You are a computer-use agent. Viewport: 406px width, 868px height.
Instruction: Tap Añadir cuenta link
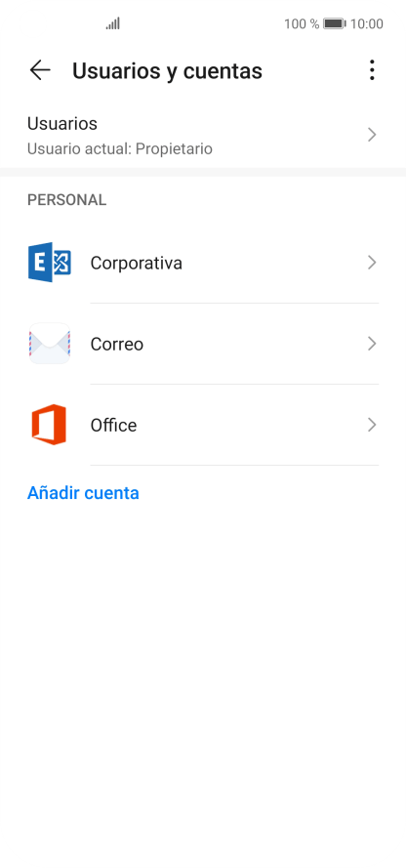click(x=83, y=493)
